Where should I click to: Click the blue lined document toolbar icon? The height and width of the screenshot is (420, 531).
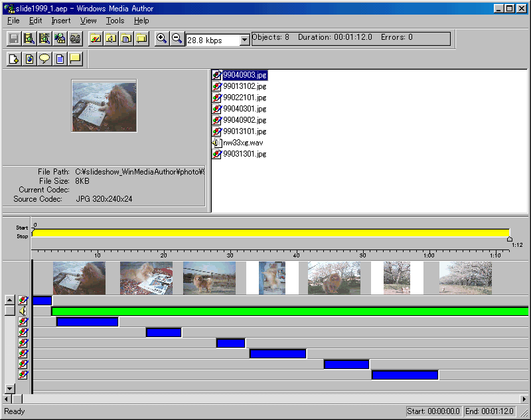click(x=60, y=59)
